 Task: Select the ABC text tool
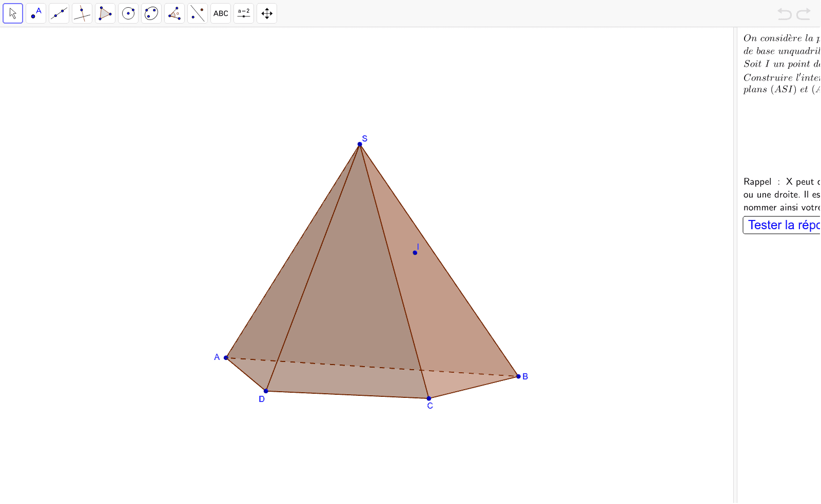click(x=221, y=13)
